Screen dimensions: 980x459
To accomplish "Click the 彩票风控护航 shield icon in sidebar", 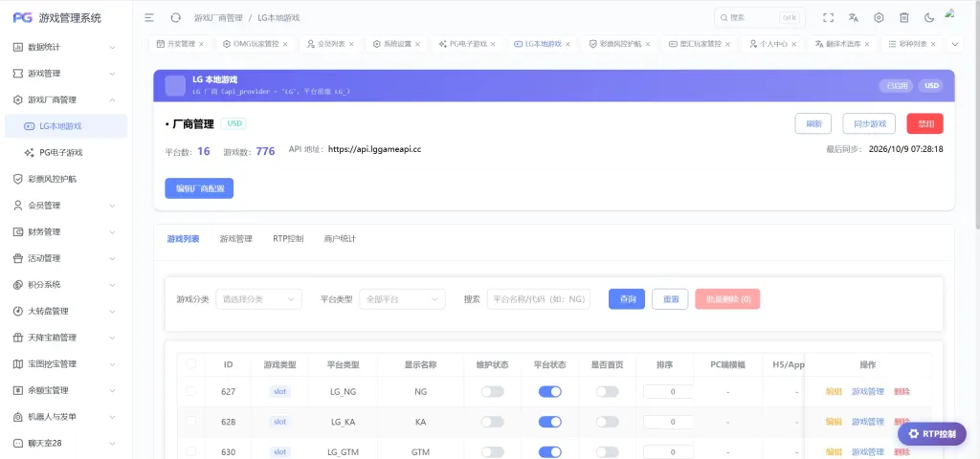I will click(18, 179).
